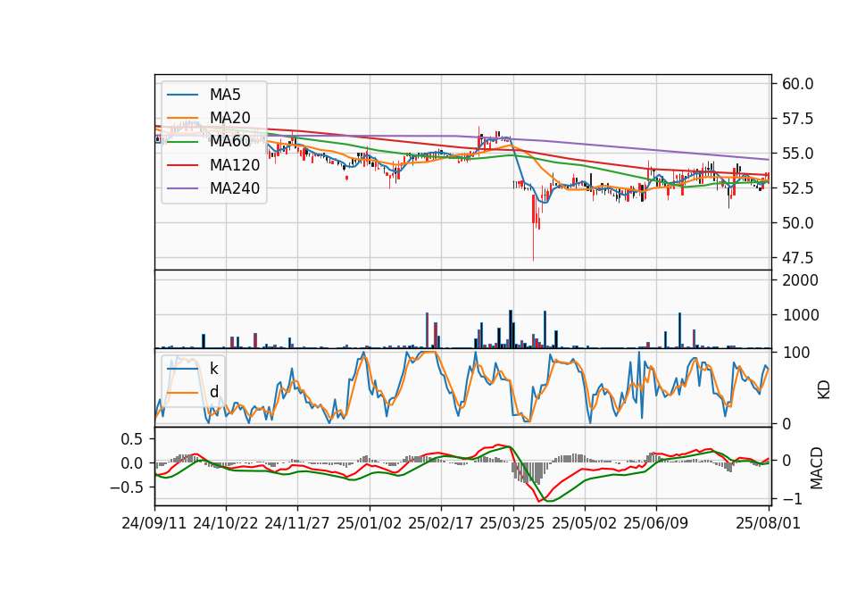Click the 100 tick on KD axis
Viewport: 857px width, 616px height.
796,353
